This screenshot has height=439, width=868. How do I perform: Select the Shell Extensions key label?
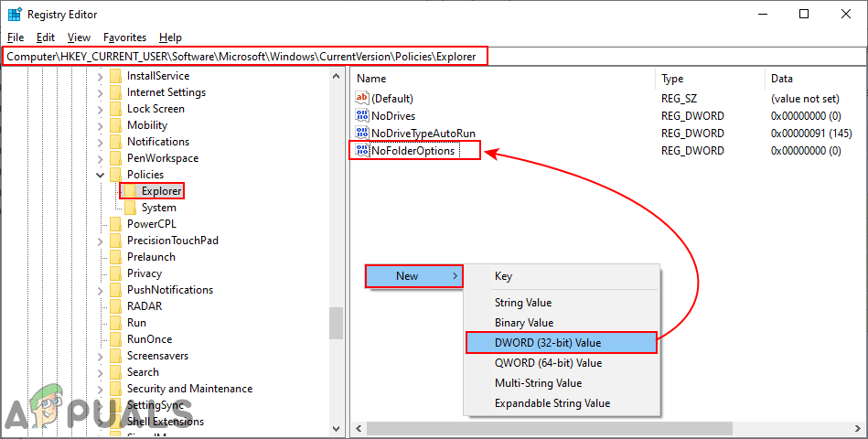pyautogui.click(x=165, y=422)
